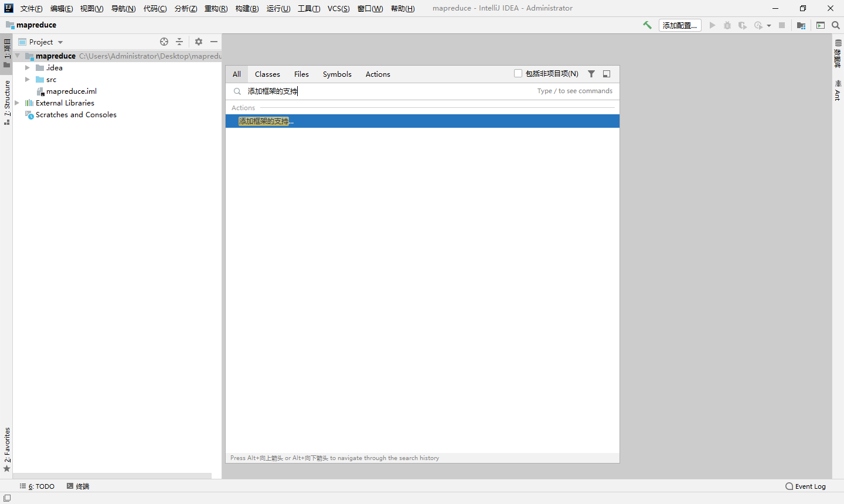Switch to the Symbols tab

click(x=337, y=74)
